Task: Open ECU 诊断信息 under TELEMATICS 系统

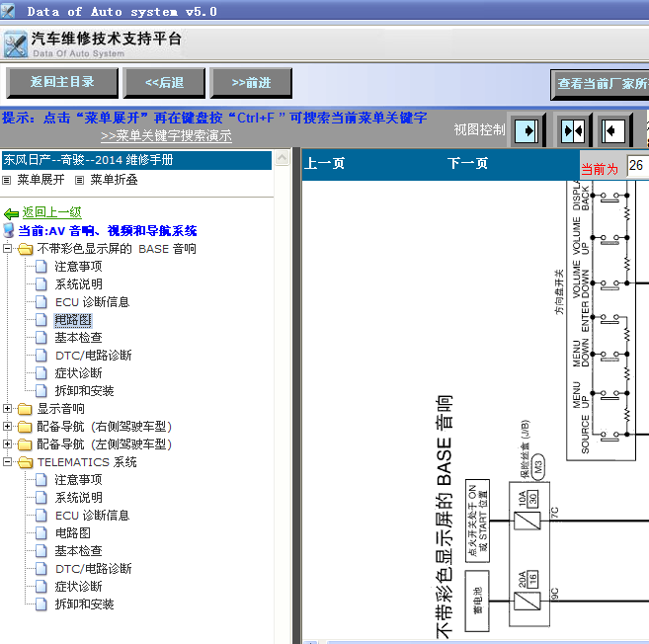Action: (92, 516)
